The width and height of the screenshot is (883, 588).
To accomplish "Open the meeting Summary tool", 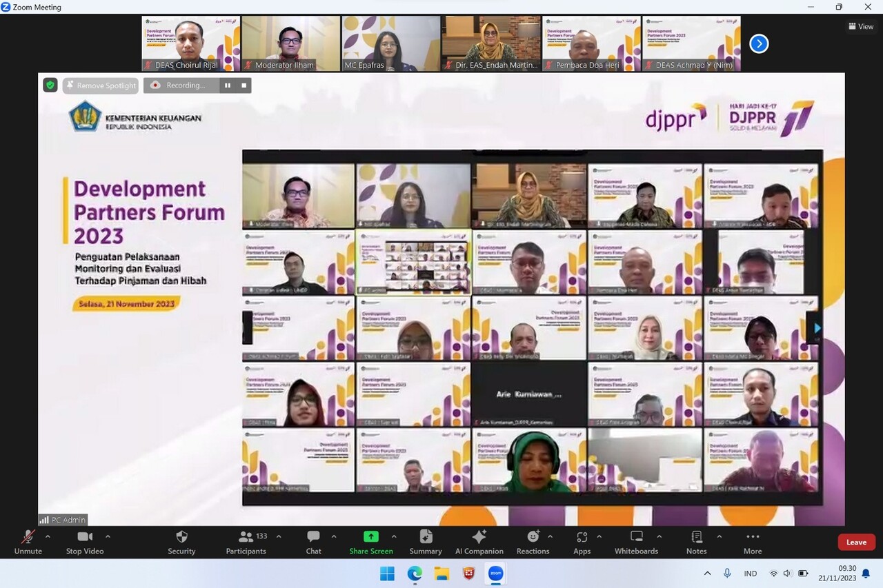I will (x=426, y=537).
